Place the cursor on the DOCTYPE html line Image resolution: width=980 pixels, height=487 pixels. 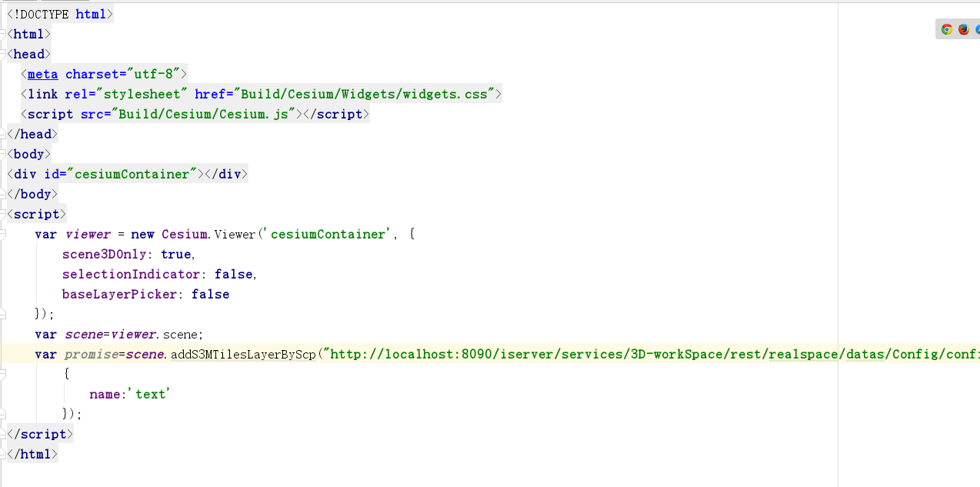click(x=60, y=14)
